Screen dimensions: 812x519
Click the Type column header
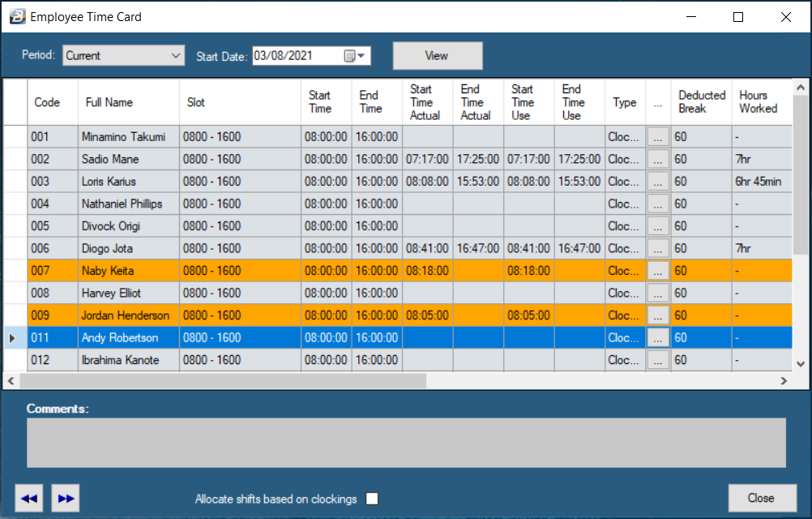(625, 102)
